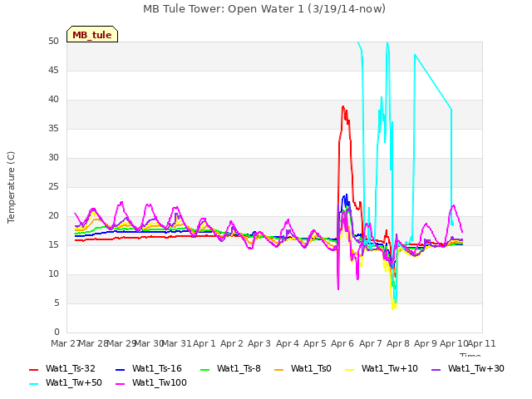Click the y-axis tick value 20
The width and height of the screenshot is (532, 399).
[x=53, y=216]
